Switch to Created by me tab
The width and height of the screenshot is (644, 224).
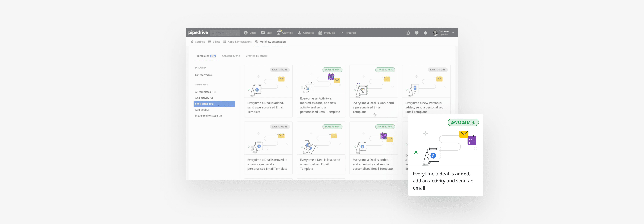[x=231, y=56]
